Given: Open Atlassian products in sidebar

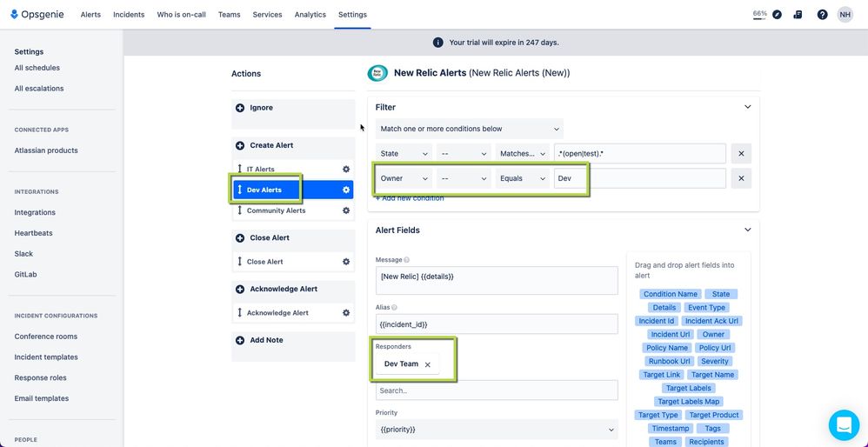Looking at the screenshot, I should click(x=46, y=150).
